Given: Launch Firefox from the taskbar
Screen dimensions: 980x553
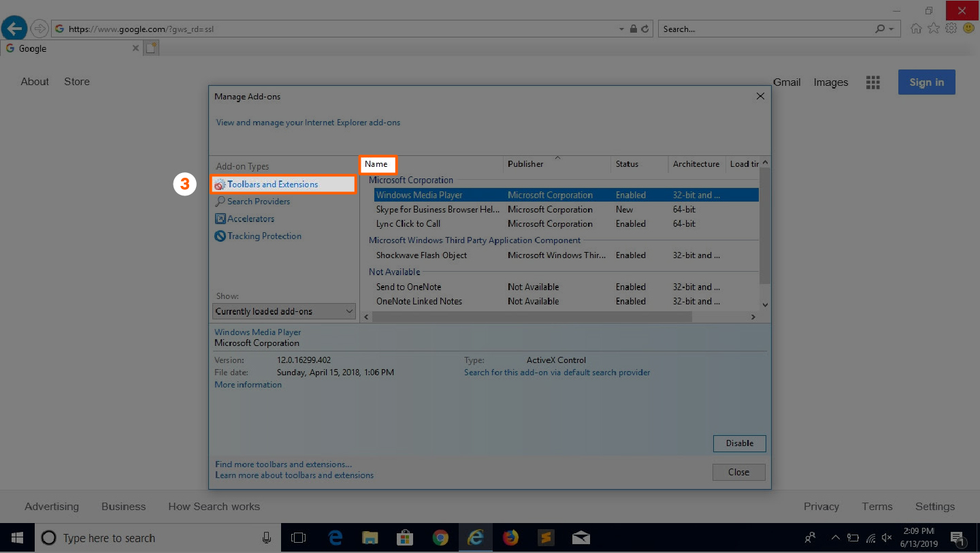Looking at the screenshot, I should click(510, 538).
